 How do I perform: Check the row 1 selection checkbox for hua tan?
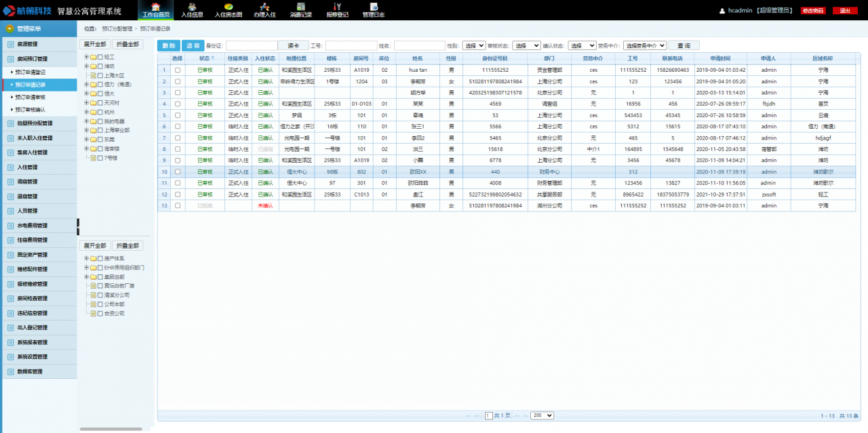point(178,70)
